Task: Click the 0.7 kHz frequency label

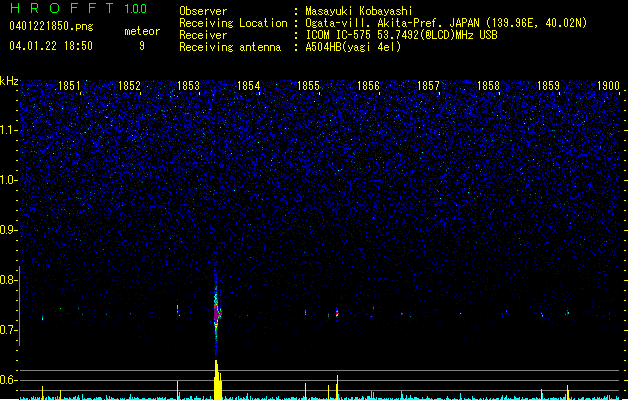Action: click(9, 330)
